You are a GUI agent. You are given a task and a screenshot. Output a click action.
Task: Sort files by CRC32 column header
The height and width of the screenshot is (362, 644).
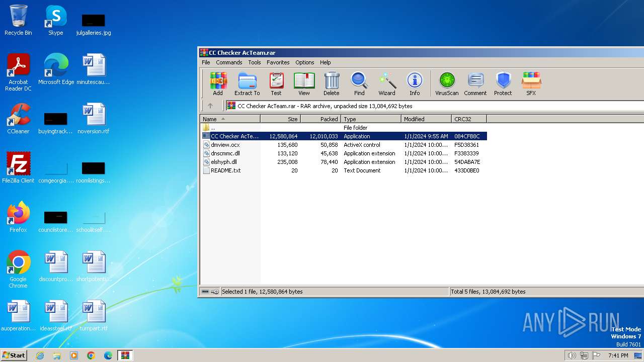click(469, 119)
